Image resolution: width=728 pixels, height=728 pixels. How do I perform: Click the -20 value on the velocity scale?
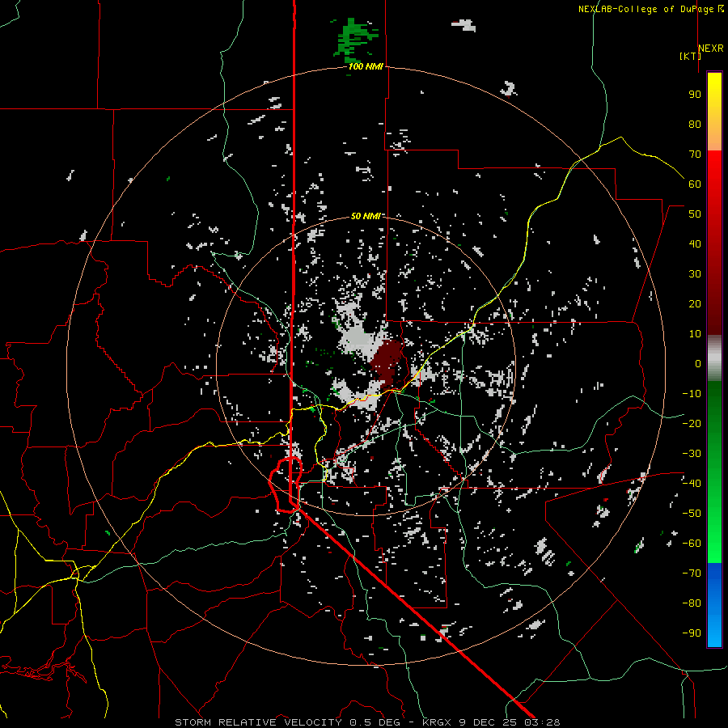pos(692,423)
